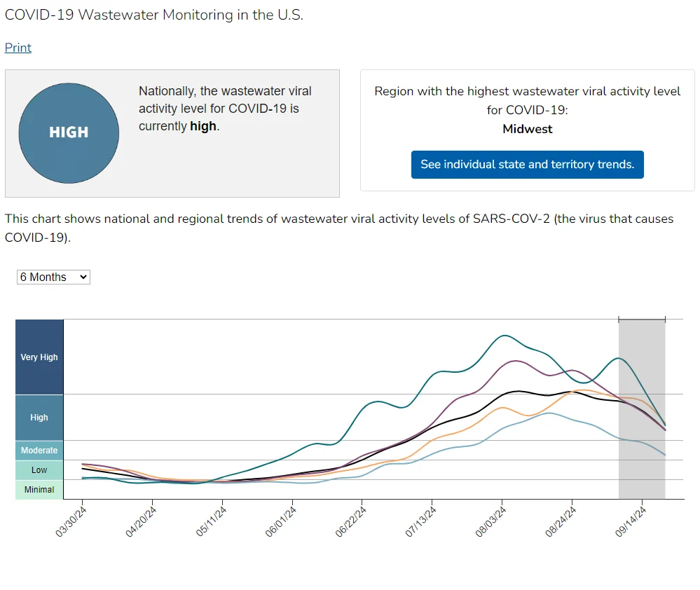Click the 06/22/24 x-axis date label

tap(350, 522)
